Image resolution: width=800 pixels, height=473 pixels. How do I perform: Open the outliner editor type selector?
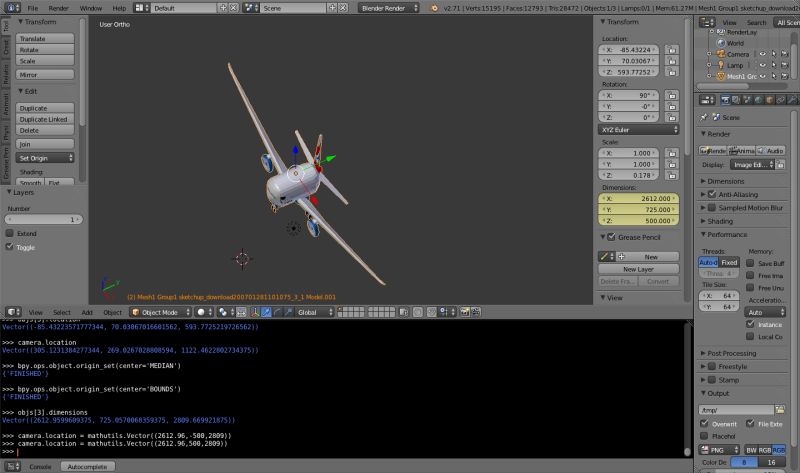[x=707, y=22]
